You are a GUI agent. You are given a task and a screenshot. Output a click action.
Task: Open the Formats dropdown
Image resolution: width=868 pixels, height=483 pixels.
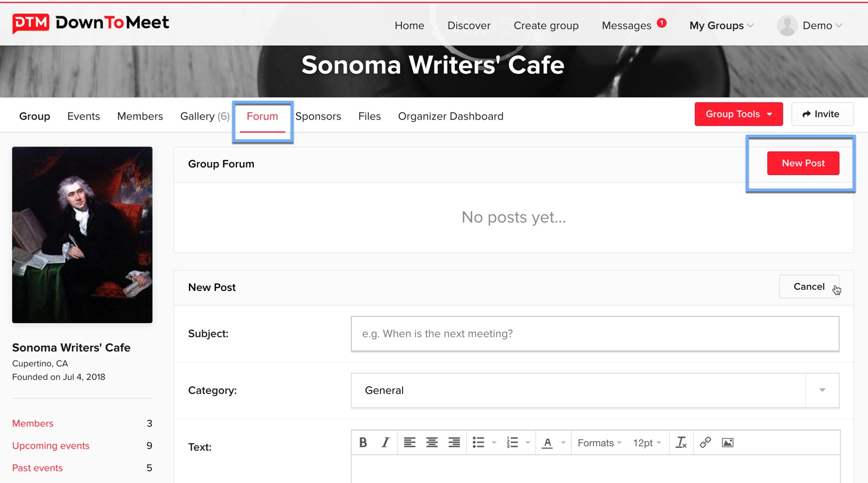[x=599, y=443]
